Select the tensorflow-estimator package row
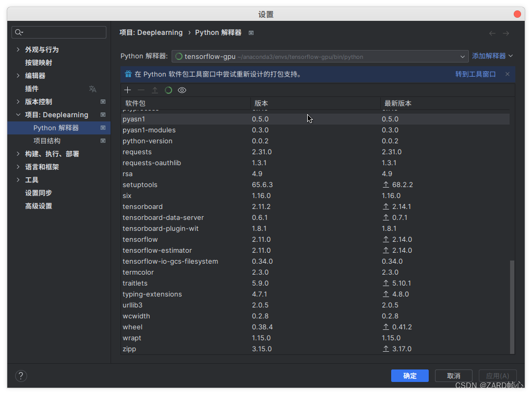This screenshot has height=395, width=532. (315, 250)
